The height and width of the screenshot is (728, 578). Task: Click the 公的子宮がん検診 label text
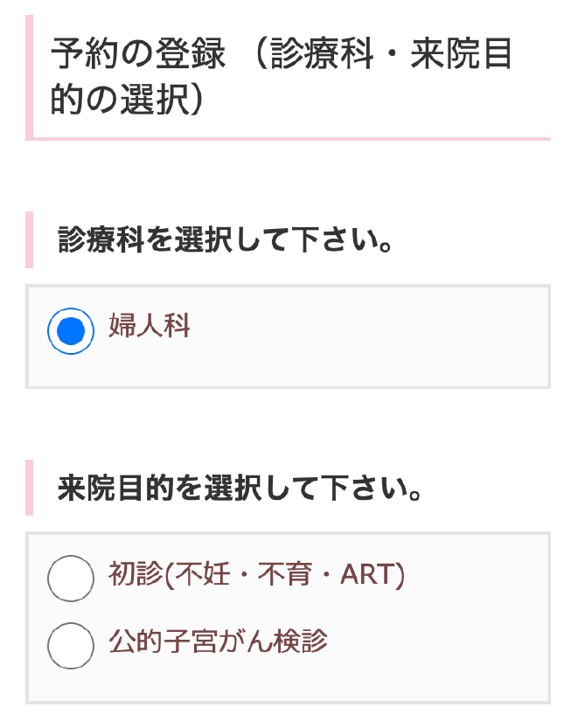pos(218,642)
